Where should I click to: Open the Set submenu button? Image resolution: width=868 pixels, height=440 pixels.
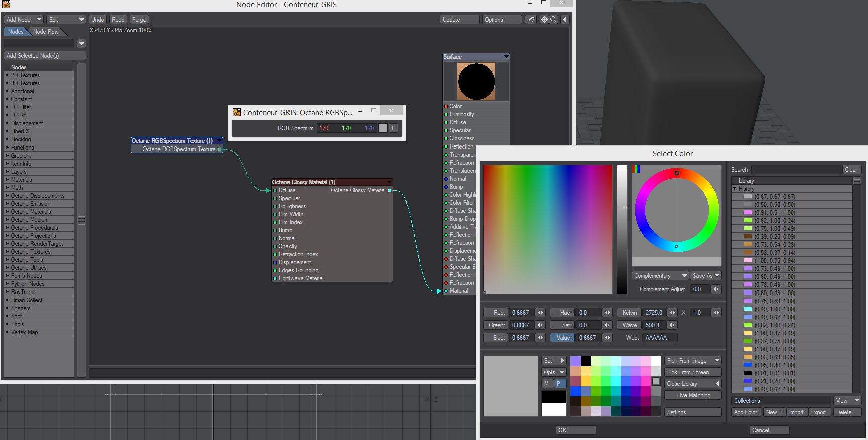pos(554,361)
